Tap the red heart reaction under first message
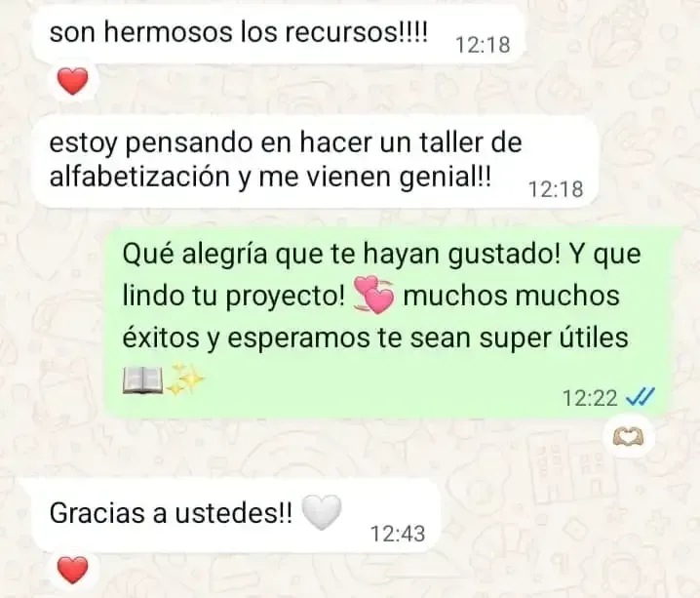This screenshot has height=598, width=700. coord(73,82)
